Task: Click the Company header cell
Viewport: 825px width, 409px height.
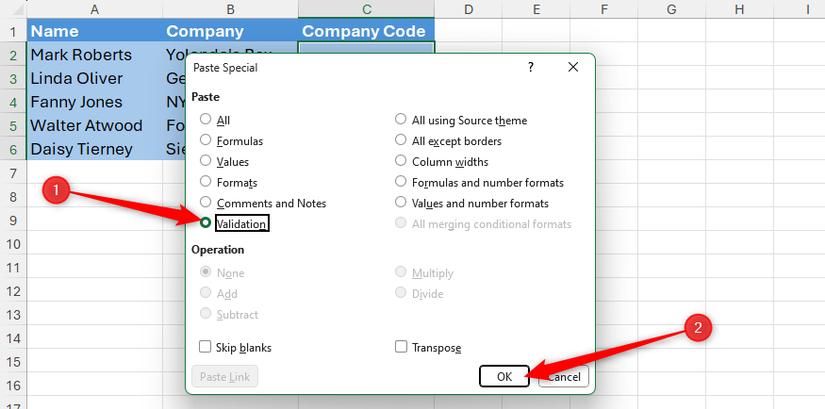Action: click(230, 31)
